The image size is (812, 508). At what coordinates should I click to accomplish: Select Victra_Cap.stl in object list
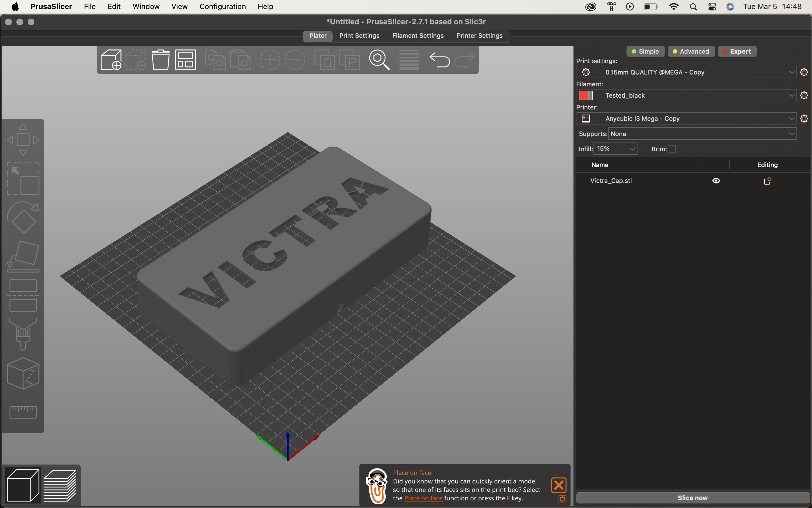tap(611, 181)
